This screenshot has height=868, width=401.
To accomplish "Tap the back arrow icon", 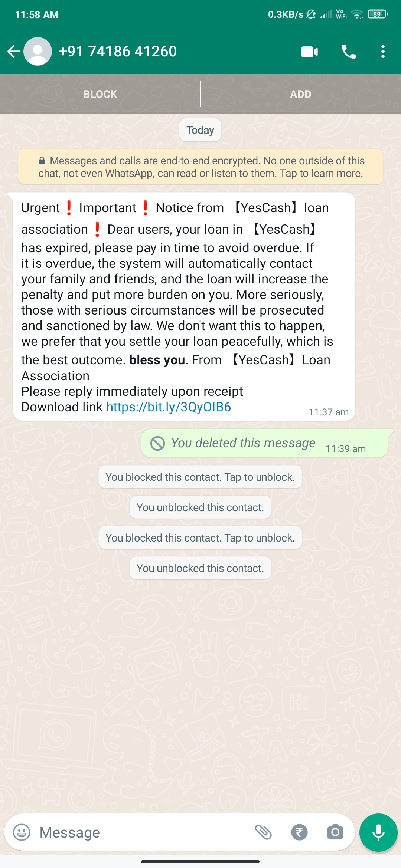I will [14, 52].
